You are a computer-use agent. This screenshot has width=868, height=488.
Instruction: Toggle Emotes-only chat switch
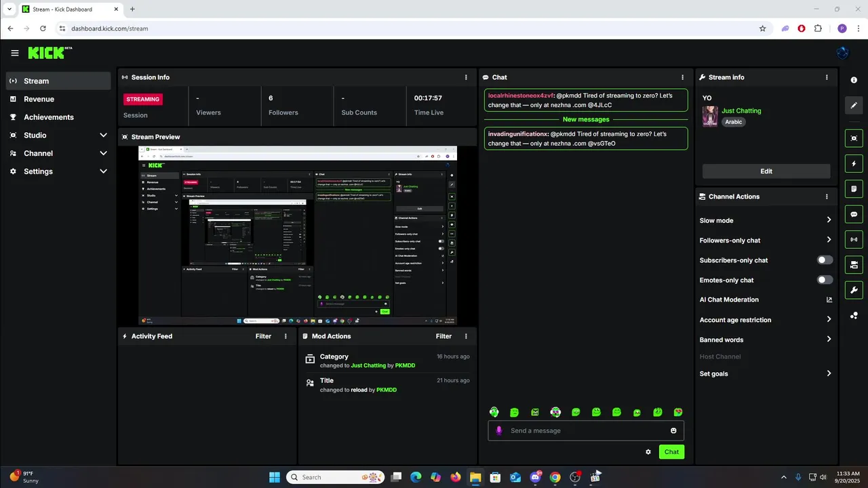[825, 280]
